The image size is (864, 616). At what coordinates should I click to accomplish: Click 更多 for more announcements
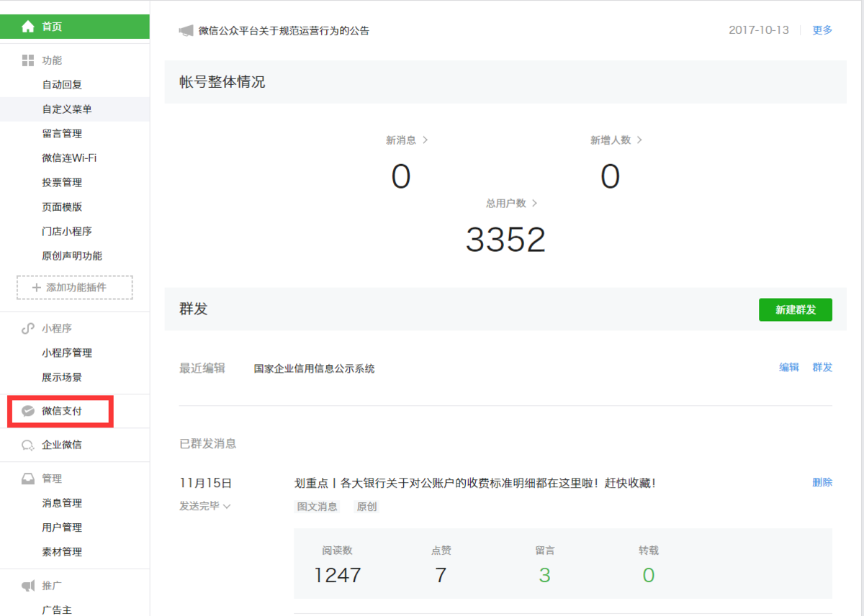point(822,30)
